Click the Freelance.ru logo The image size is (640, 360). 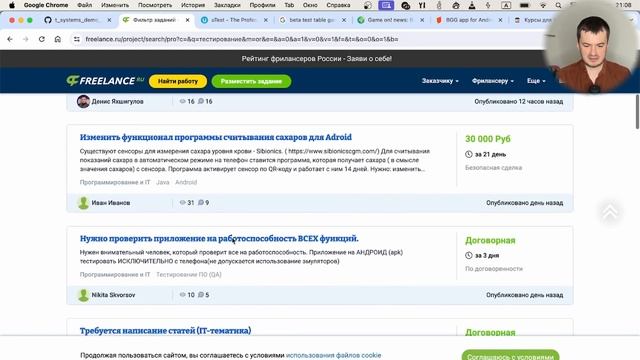(105, 81)
